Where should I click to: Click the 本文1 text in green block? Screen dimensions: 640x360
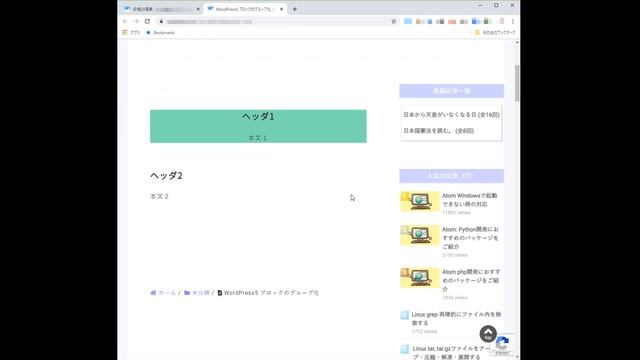coord(258,138)
